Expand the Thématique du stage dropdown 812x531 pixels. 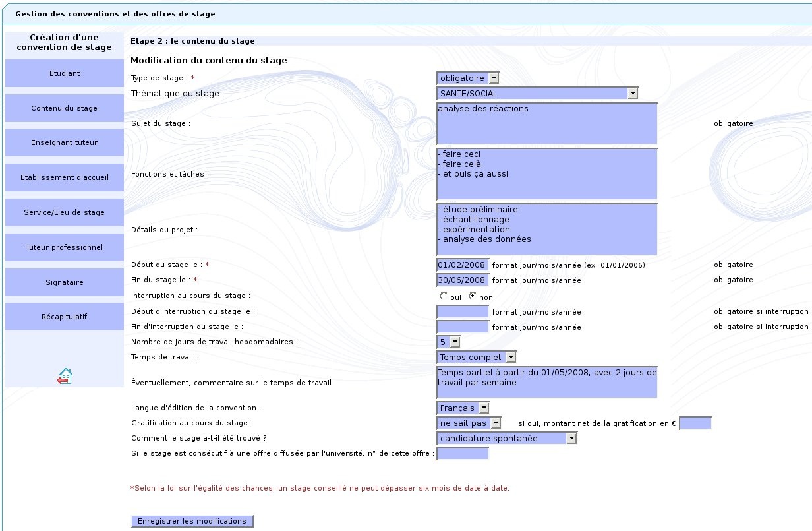coord(537,94)
